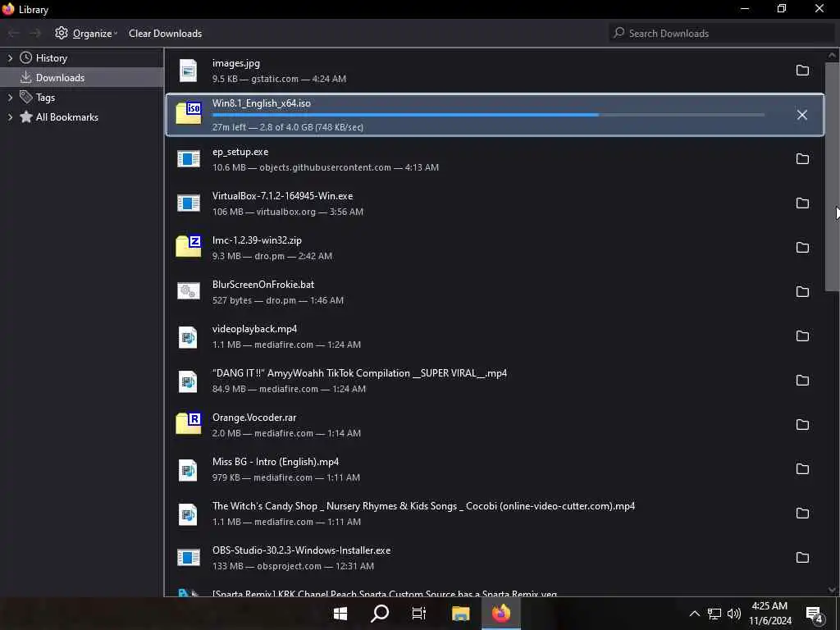Expand the History tree node
Screen dimensions: 840x630
tap(10, 58)
